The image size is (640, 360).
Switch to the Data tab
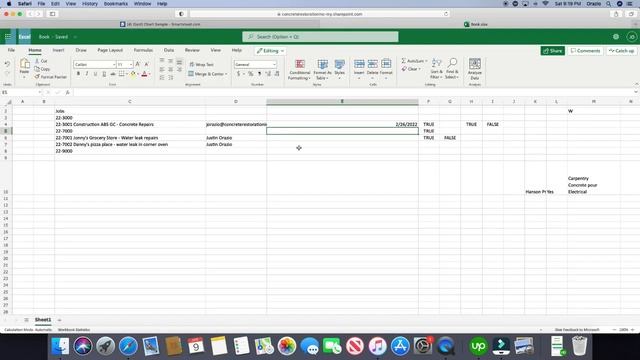pyautogui.click(x=169, y=50)
